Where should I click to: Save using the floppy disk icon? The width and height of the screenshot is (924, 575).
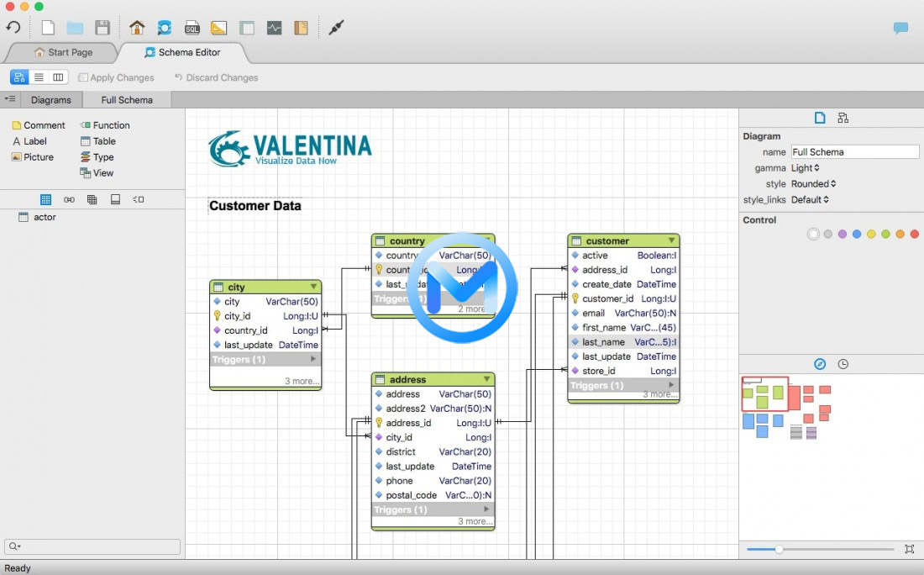[x=102, y=28]
